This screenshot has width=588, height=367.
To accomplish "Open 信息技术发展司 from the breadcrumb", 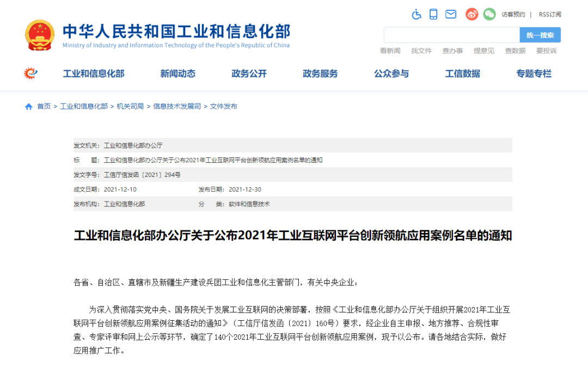I will [175, 106].
